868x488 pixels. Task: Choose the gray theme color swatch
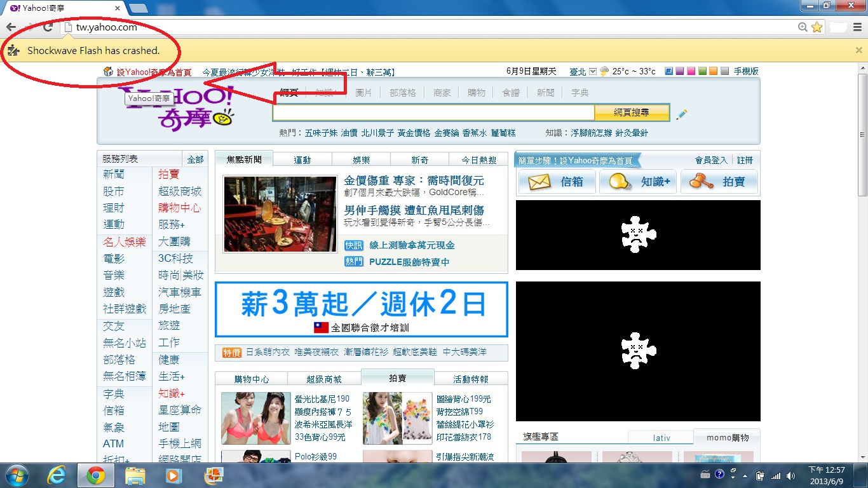pos(725,71)
